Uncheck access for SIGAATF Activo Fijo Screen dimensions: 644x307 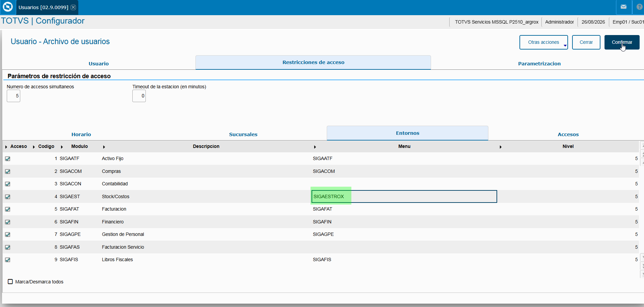coord(8,159)
